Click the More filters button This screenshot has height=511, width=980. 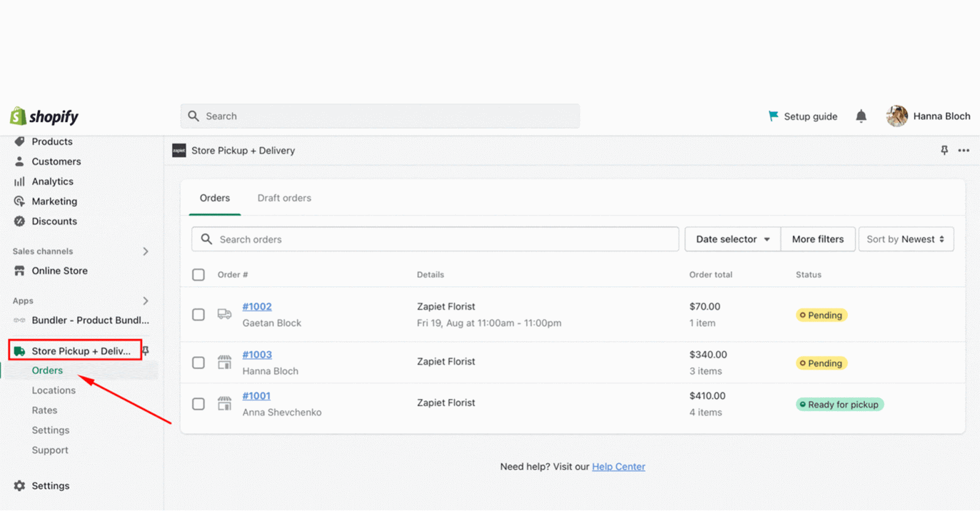[818, 239]
